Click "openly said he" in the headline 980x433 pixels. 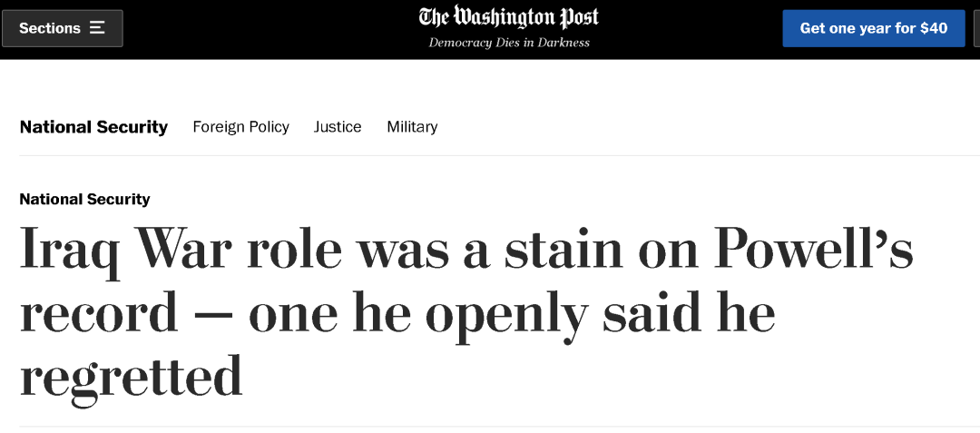[600, 314]
